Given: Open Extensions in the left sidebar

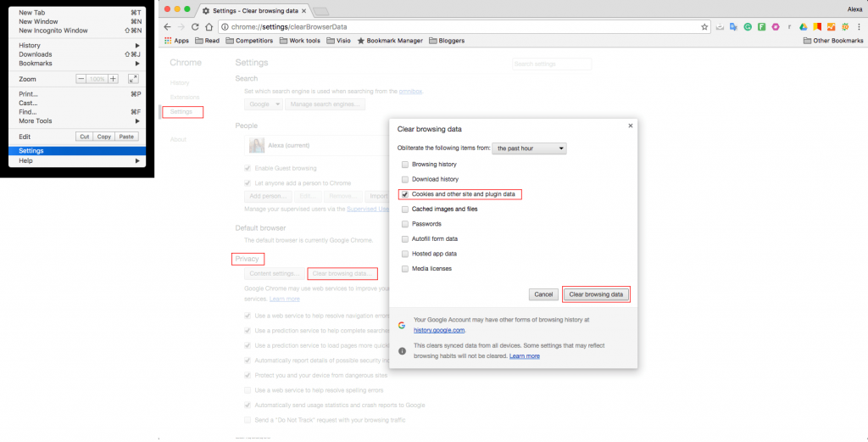Looking at the screenshot, I should click(x=185, y=97).
